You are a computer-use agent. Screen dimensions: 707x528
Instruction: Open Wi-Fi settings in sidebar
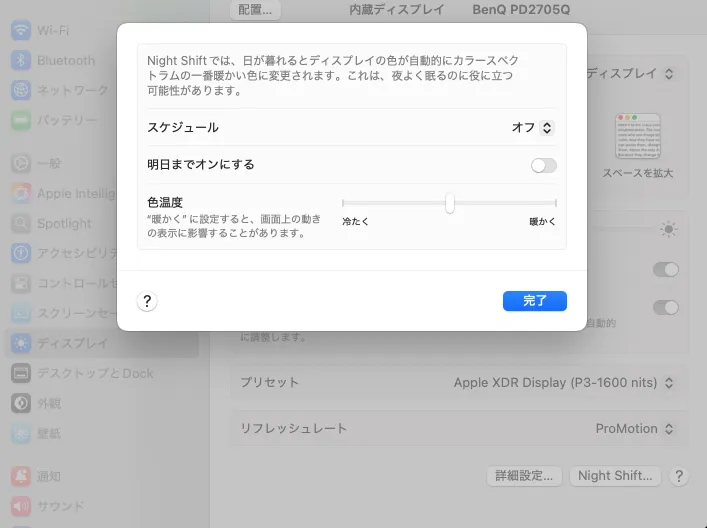[x=102, y=30]
